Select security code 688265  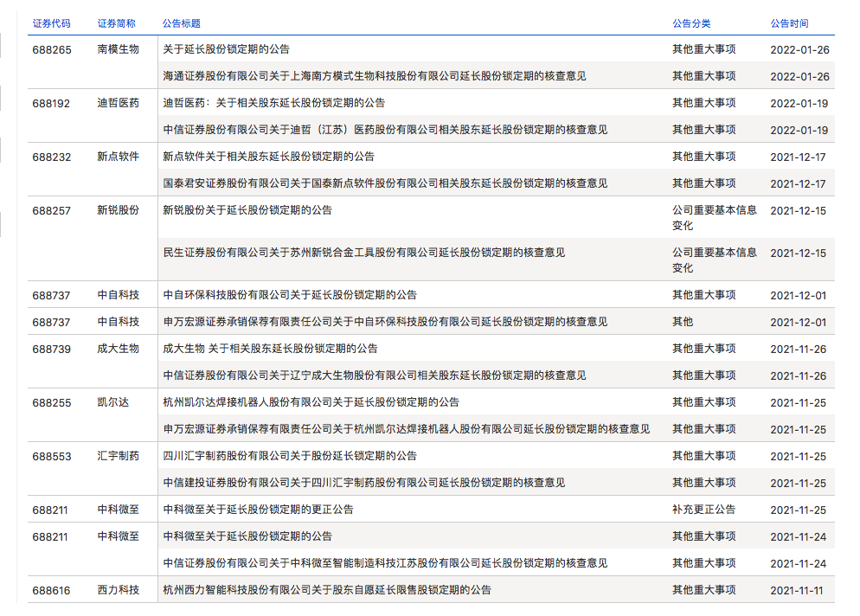[x=52, y=50]
